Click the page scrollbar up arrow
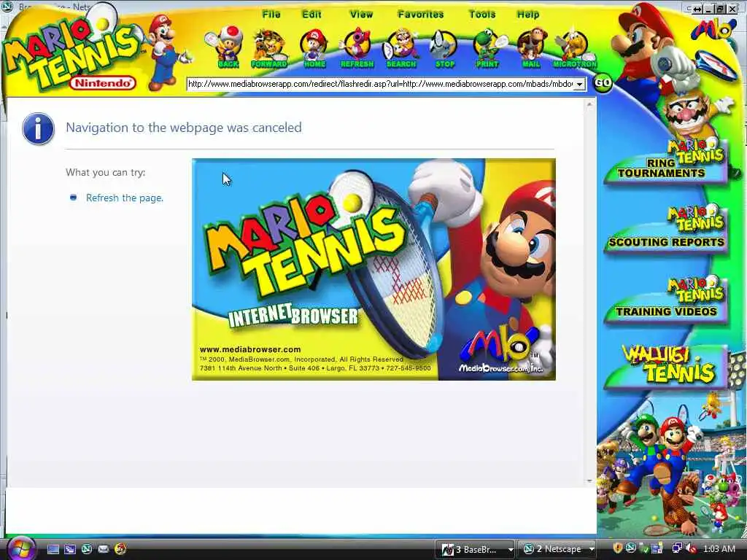 pos(589,104)
